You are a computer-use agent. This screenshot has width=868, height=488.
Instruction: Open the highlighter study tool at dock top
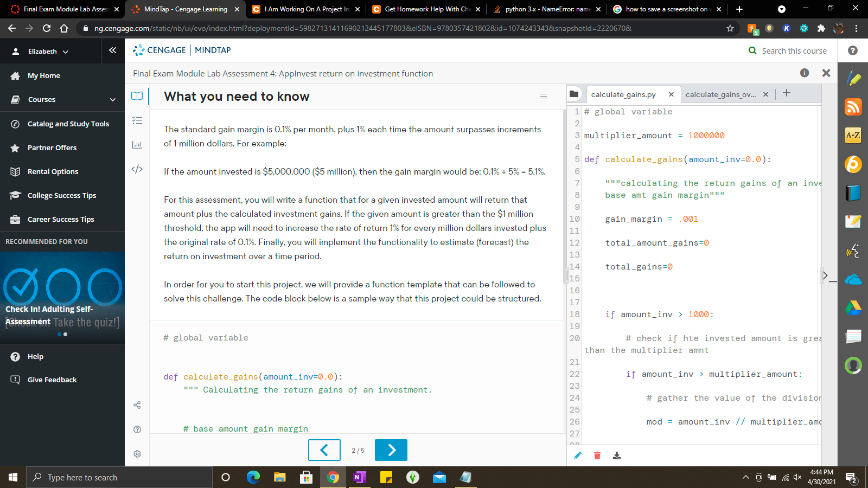click(853, 78)
